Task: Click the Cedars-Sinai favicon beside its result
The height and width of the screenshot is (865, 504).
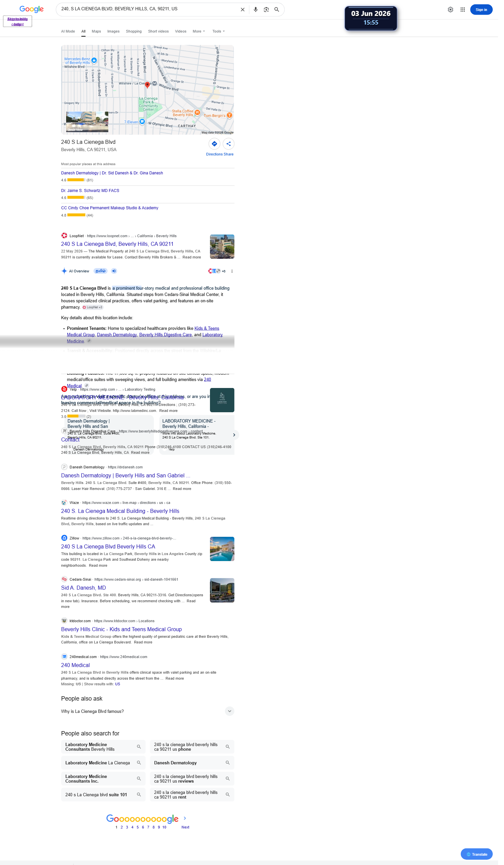Action: (x=64, y=579)
